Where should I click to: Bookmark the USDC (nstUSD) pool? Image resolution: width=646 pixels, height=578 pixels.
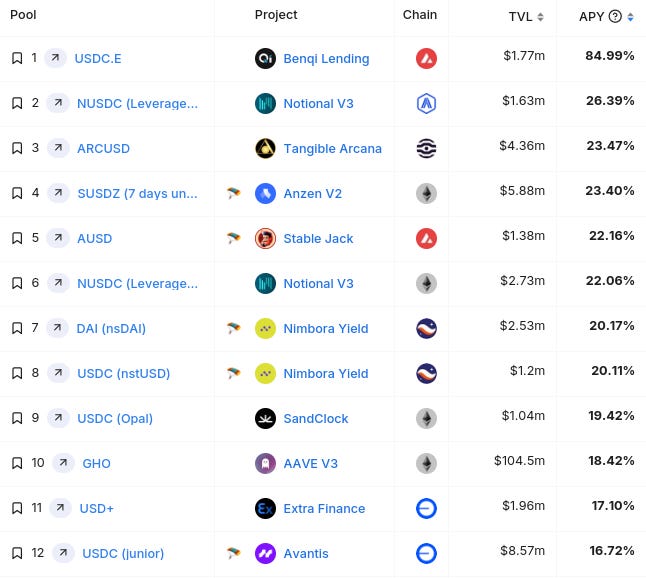(17, 373)
